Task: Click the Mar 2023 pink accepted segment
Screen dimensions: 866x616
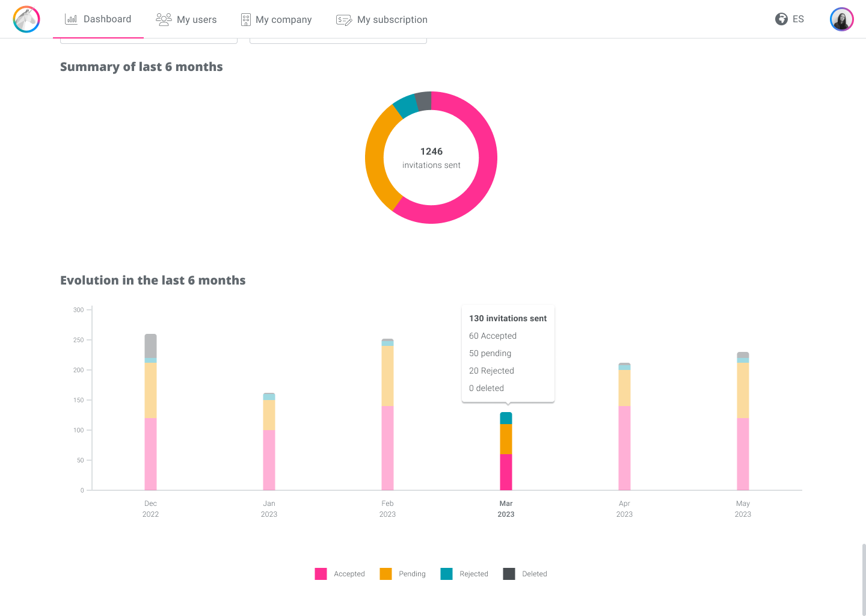Action: (x=506, y=472)
